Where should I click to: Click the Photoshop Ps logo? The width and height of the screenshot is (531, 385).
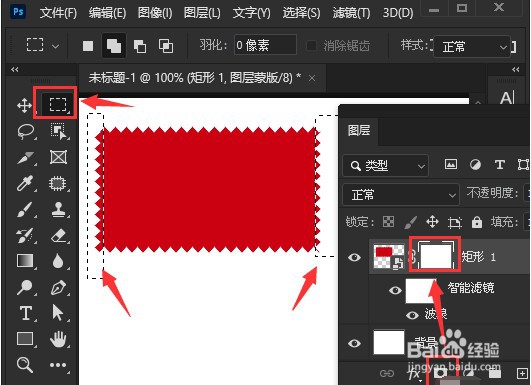click(x=18, y=12)
